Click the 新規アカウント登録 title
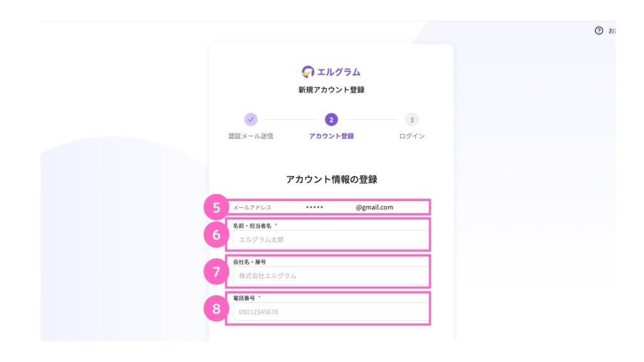This screenshot has height=362, width=644. coord(331,90)
